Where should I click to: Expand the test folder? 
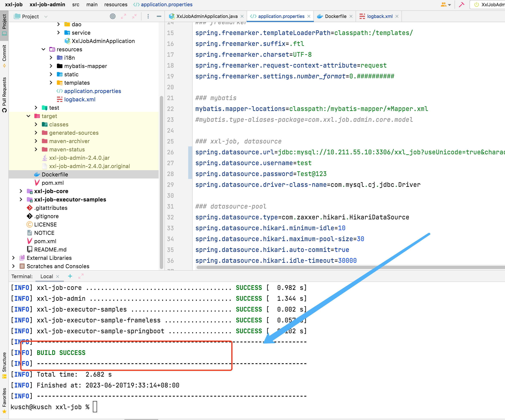tap(36, 108)
